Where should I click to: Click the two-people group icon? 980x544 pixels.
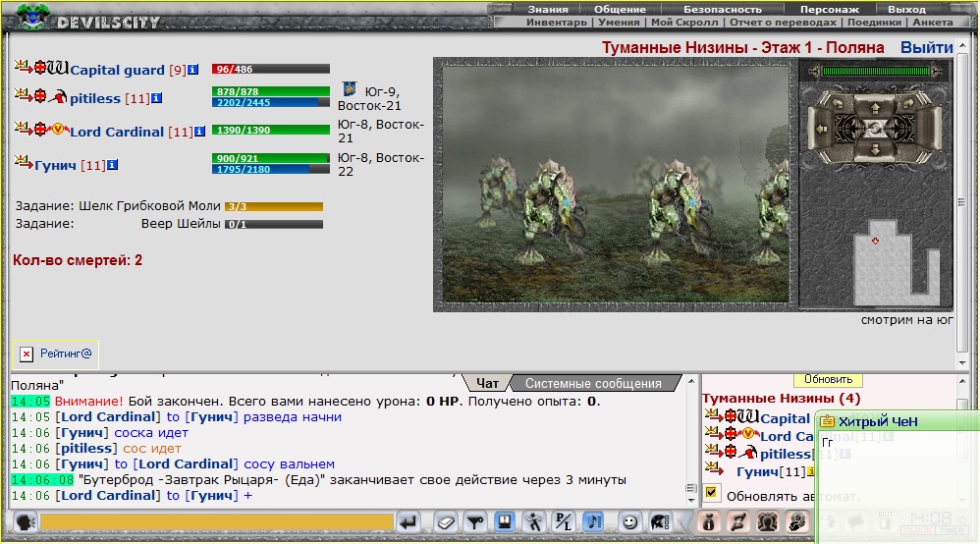pyautogui.click(x=768, y=522)
